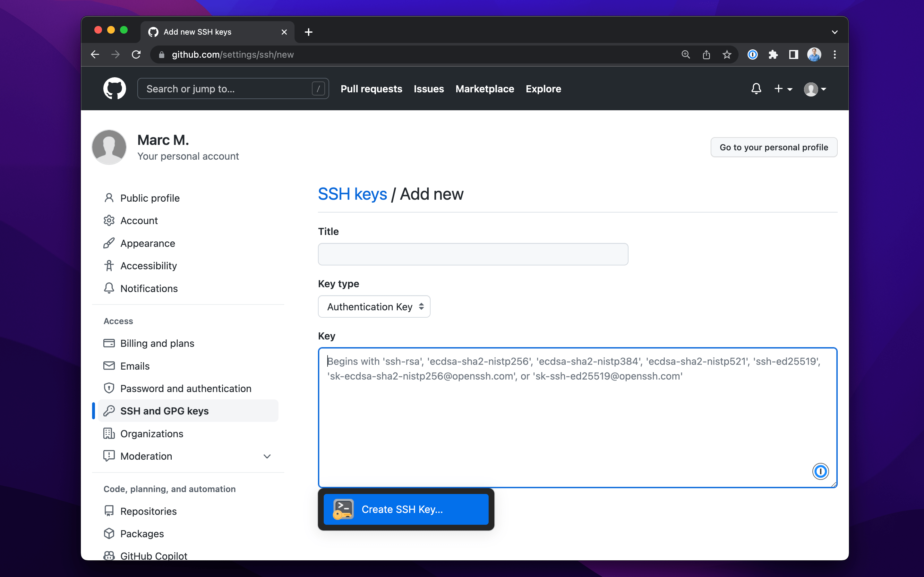Switch to the Marketplace section
The height and width of the screenshot is (577, 924).
point(484,88)
